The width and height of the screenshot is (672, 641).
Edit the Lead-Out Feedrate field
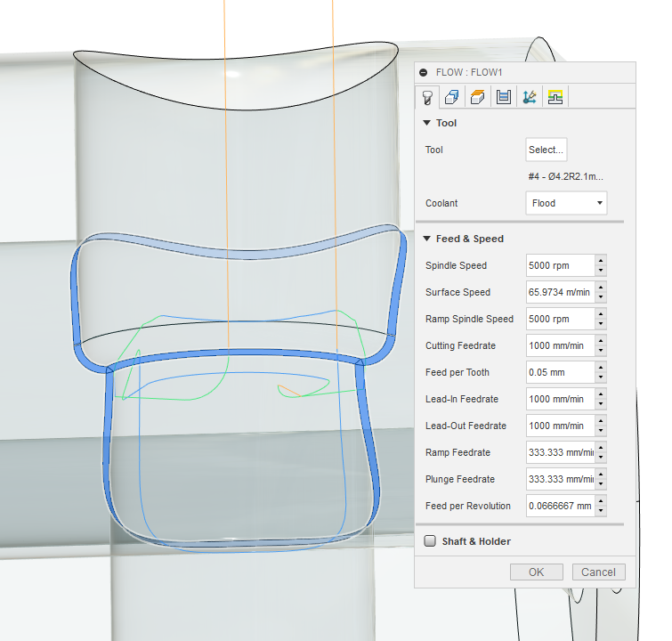tap(560, 426)
